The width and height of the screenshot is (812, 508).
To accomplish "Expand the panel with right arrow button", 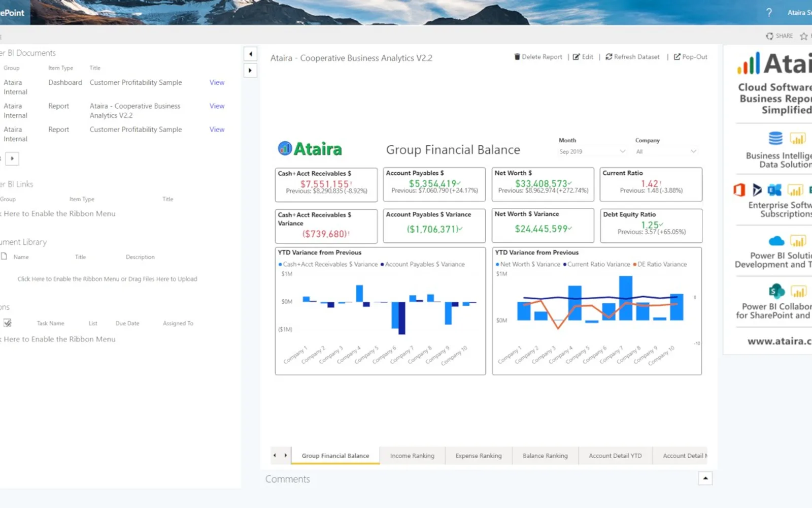I will (250, 71).
